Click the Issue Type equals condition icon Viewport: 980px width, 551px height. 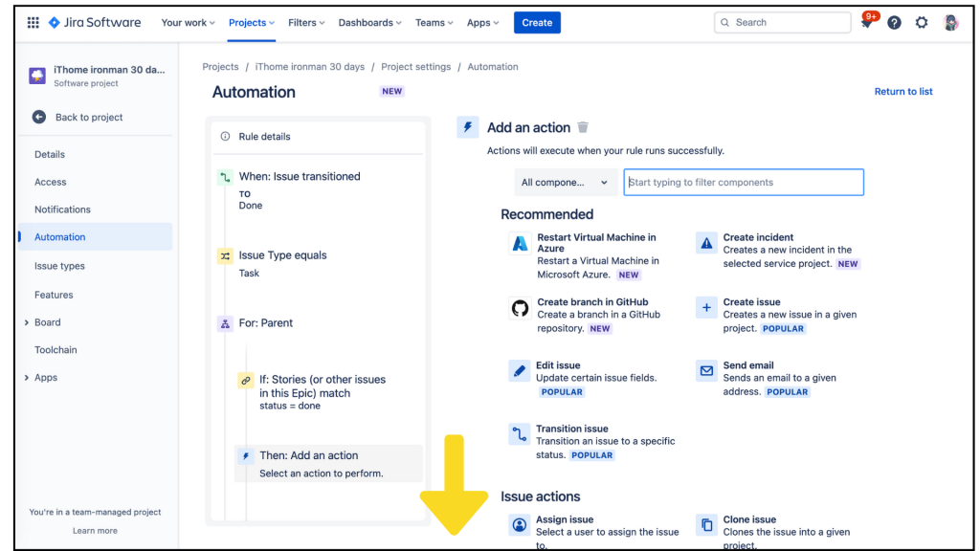tap(225, 256)
